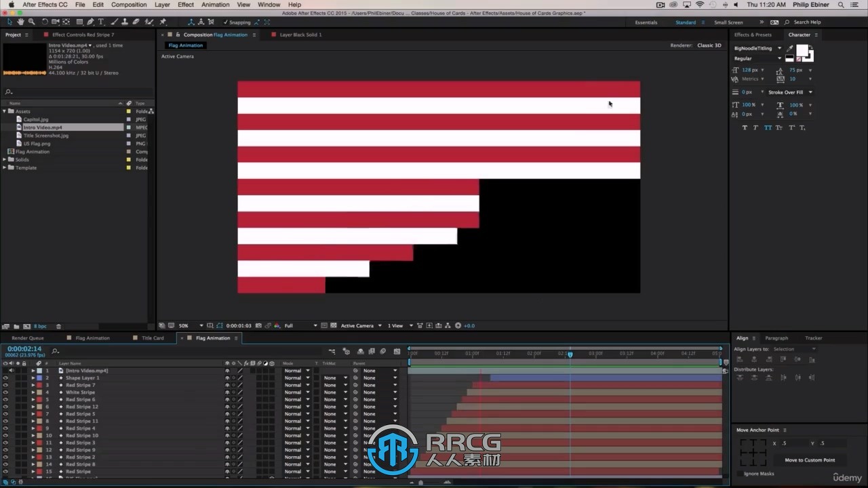
Task: Open the Full resolution dropdown
Action: tap(300, 325)
